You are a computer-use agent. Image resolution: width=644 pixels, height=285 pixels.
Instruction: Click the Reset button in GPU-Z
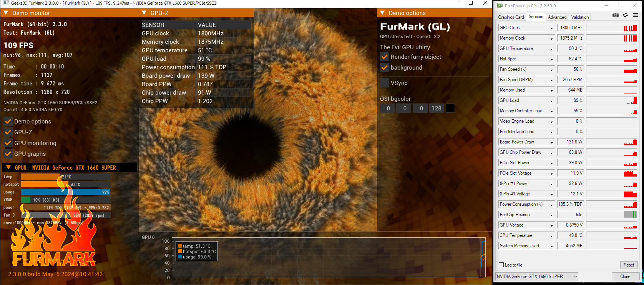pyautogui.click(x=629, y=265)
